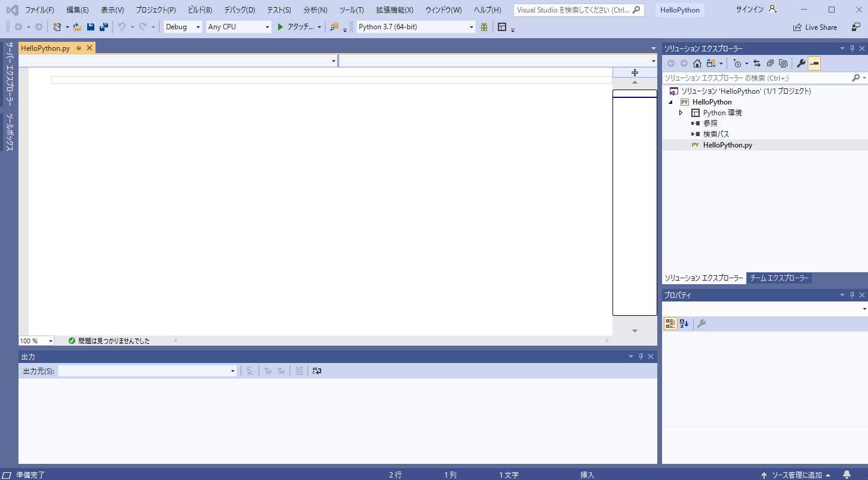Collapse the HelloPython project node
Screen dimensions: 868x480
[670, 102]
